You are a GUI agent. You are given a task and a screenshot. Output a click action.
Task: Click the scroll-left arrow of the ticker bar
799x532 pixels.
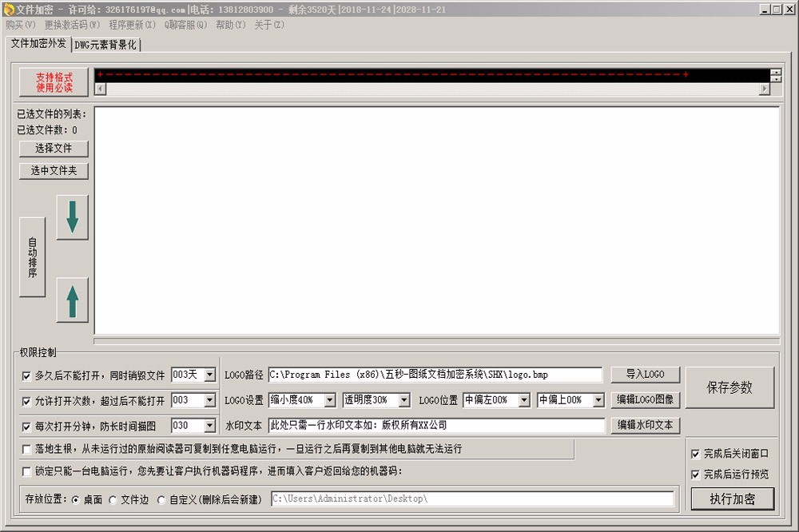(x=100, y=89)
